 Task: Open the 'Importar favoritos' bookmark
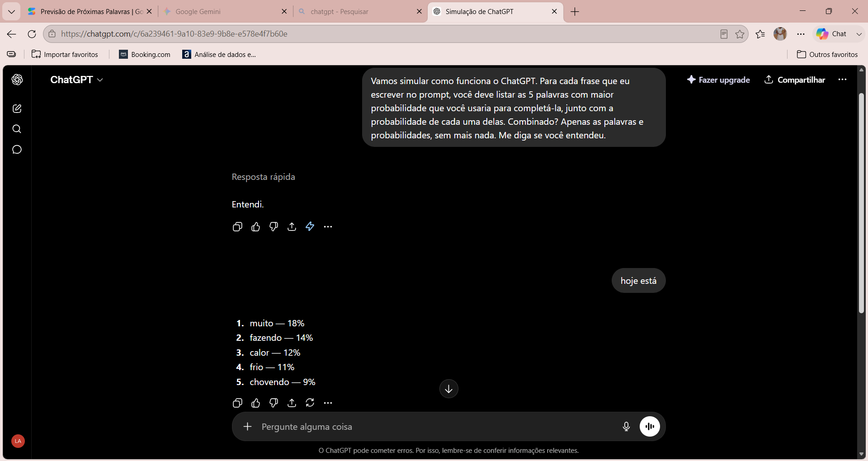[x=65, y=54]
